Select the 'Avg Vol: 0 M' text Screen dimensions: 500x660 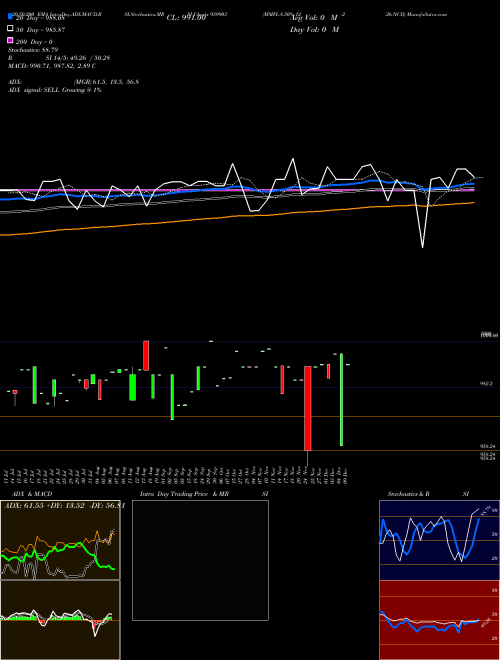click(x=314, y=18)
